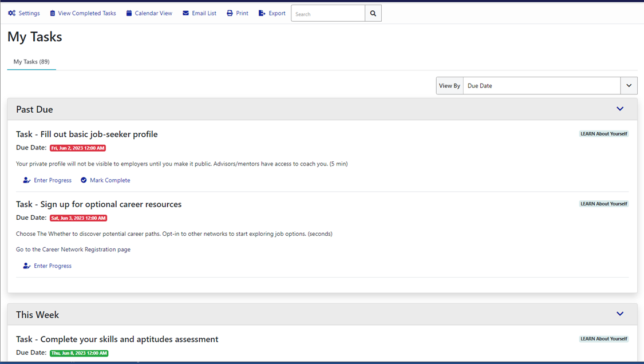The height and width of the screenshot is (364, 644).
Task: Click the Email List envelope icon
Action: tap(185, 13)
